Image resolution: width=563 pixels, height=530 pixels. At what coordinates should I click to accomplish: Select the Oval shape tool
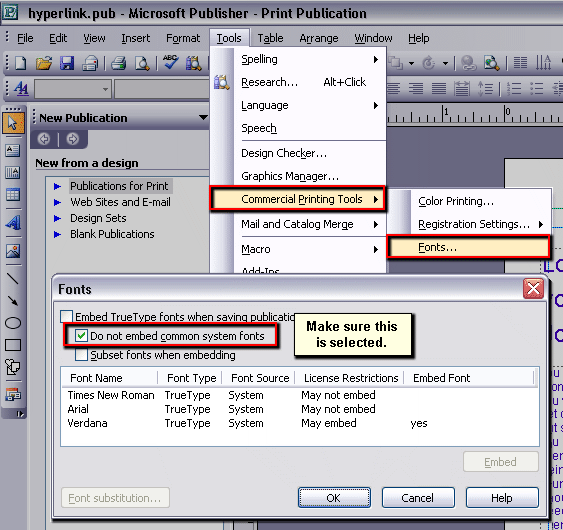[x=13, y=323]
